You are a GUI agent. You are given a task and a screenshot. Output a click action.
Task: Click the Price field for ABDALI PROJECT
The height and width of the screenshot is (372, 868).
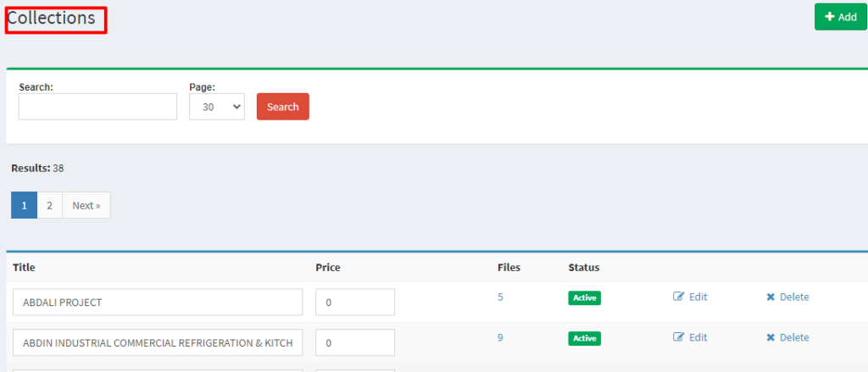[355, 303]
